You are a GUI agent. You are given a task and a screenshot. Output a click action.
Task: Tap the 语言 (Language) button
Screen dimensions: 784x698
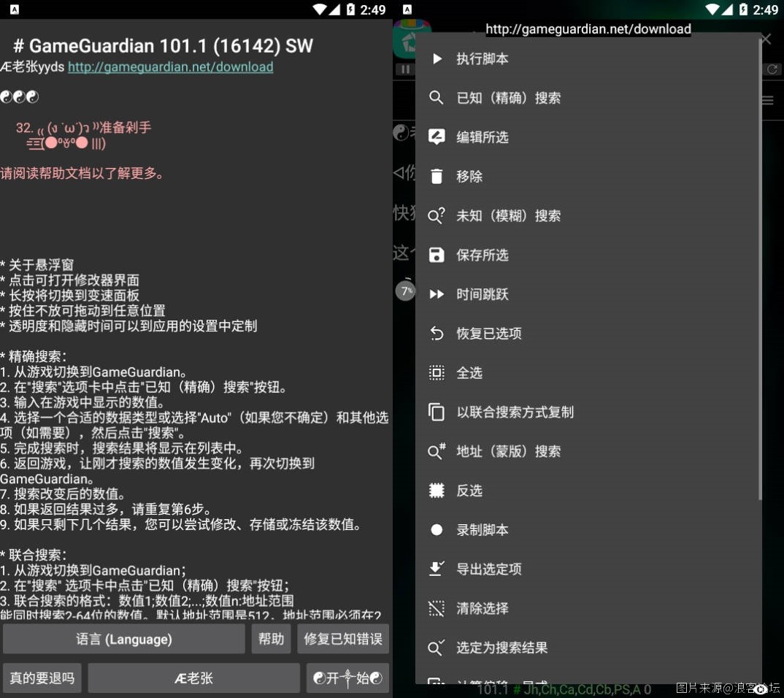click(124, 639)
